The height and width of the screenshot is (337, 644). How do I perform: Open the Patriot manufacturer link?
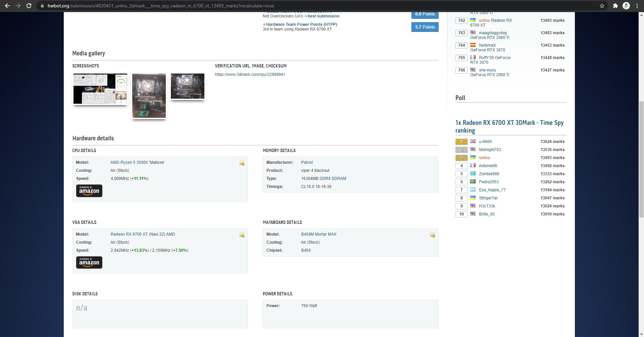(307, 162)
